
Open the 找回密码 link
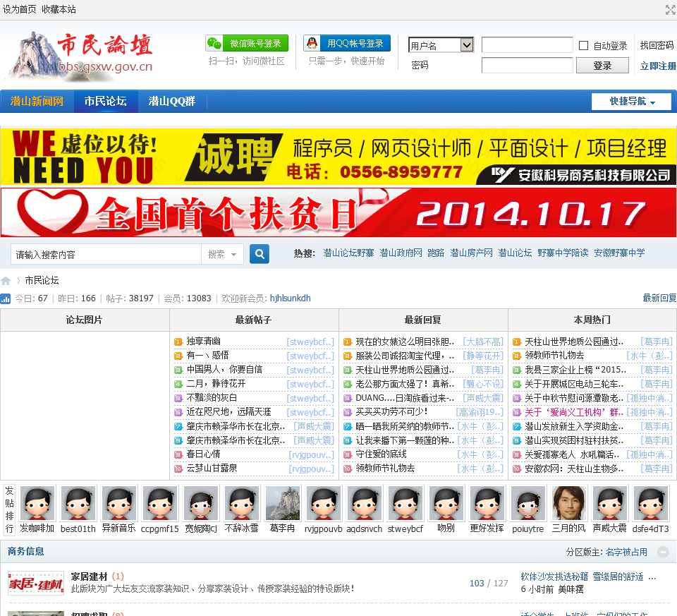tap(657, 45)
